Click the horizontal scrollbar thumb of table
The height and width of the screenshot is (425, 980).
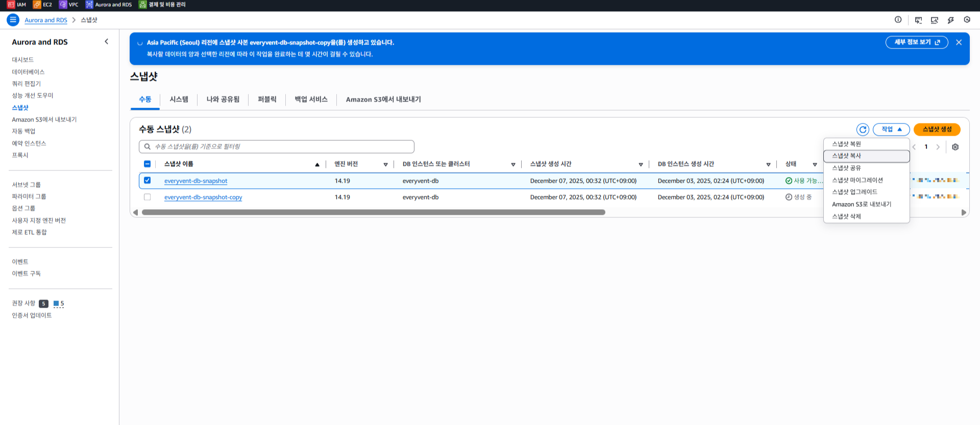click(x=373, y=212)
